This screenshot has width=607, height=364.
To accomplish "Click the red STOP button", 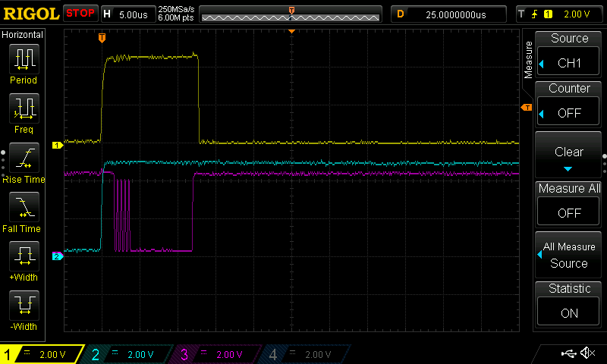I will [80, 14].
